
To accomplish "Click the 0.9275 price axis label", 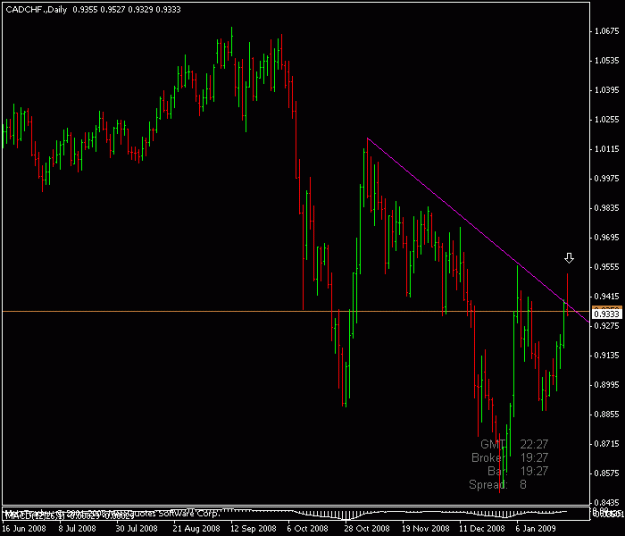I will 607,326.
